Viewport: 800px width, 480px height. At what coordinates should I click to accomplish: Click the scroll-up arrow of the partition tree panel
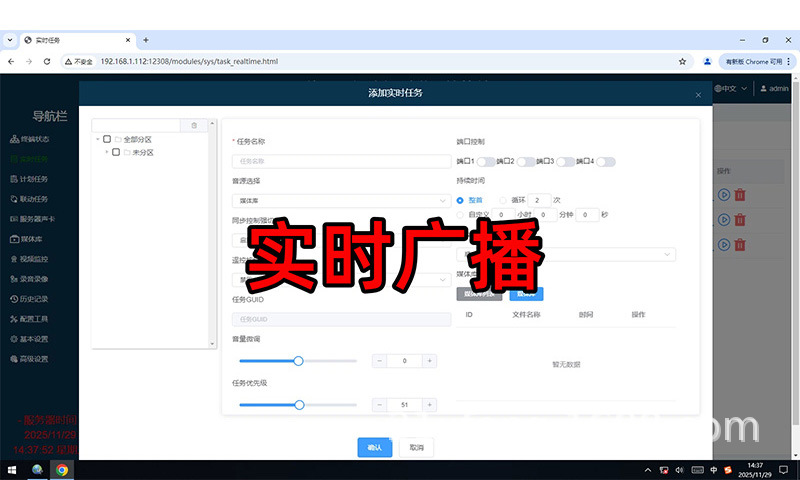[x=213, y=123]
